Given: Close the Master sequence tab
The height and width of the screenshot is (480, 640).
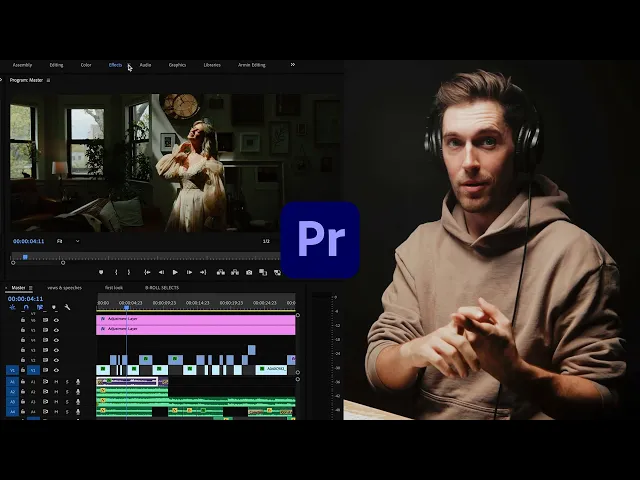Looking at the screenshot, I should (6, 288).
